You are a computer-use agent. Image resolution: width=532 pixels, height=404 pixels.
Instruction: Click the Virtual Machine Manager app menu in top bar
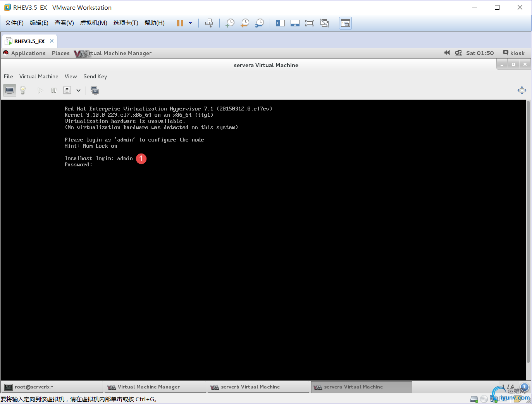pyautogui.click(x=113, y=53)
